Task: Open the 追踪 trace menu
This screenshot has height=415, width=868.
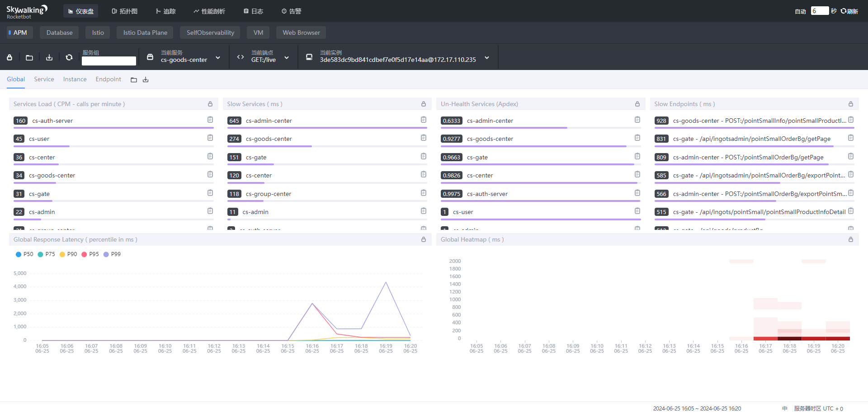Action: point(165,11)
